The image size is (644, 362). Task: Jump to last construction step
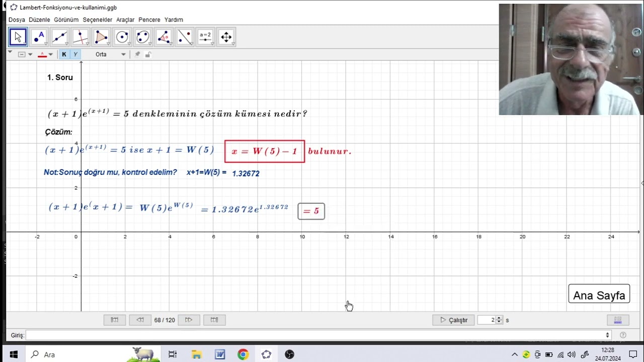click(x=214, y=320)
